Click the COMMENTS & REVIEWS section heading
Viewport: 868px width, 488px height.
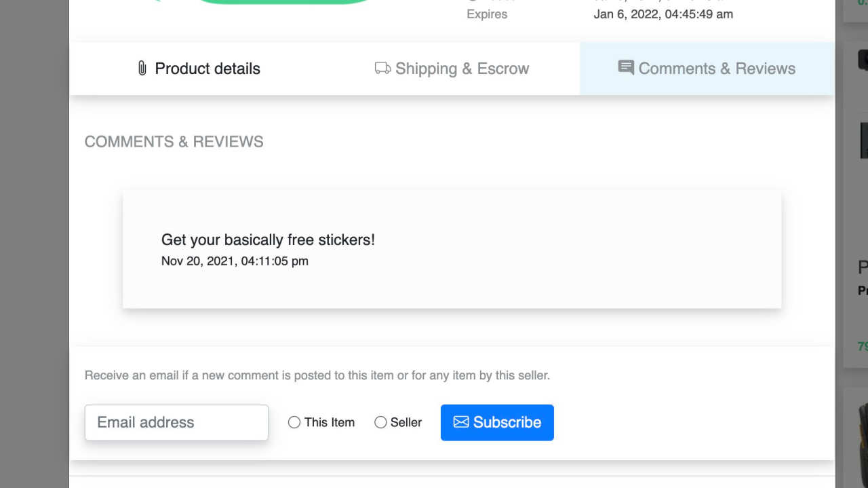tap(174, 142)
